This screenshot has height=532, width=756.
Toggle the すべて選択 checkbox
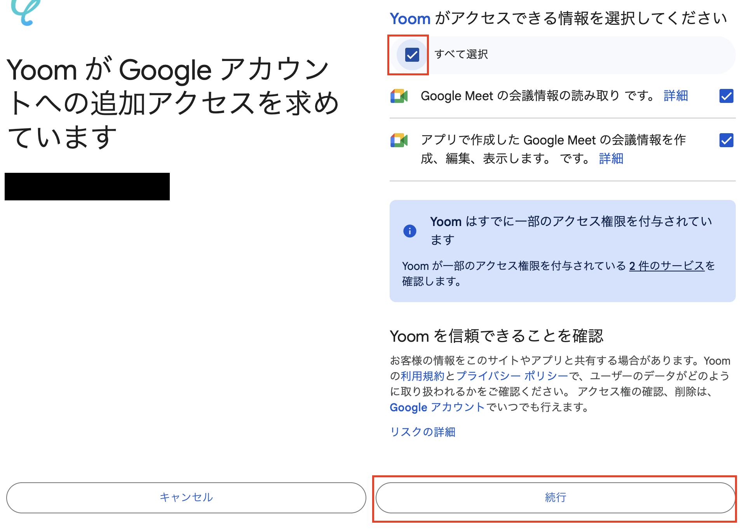tap(412, 55)
